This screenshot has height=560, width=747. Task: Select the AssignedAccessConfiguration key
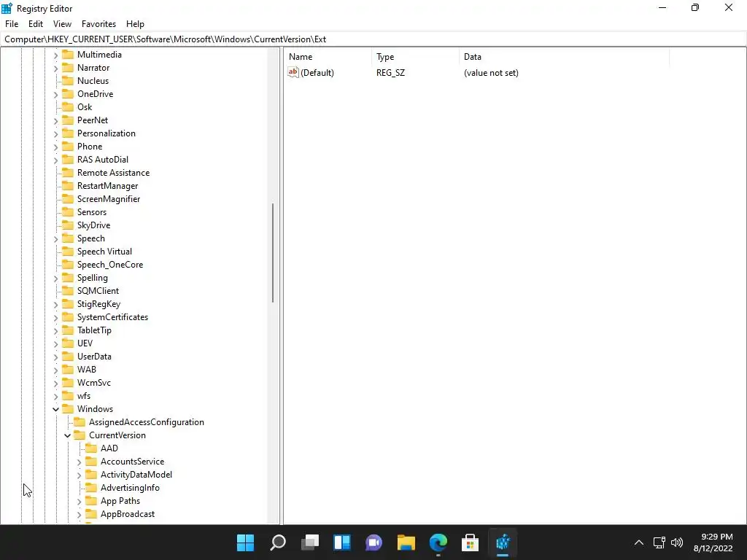click(146, 422)
